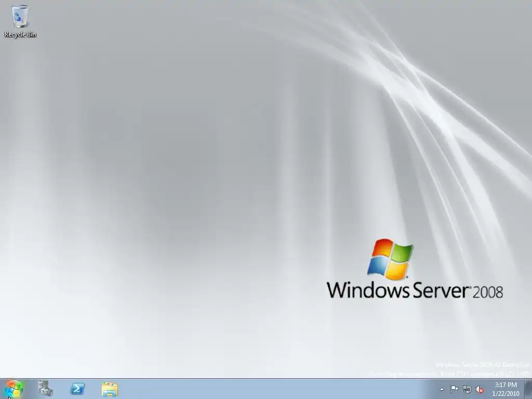Open Action Center flag icon
Screen dimensions: 532x399
(x=454, y=389)
